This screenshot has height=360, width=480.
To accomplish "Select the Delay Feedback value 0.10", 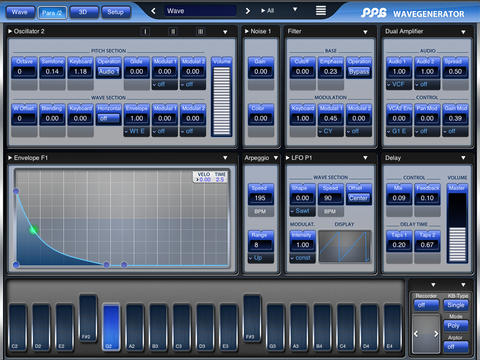I will pyautogui.click(x=427, y=198).
